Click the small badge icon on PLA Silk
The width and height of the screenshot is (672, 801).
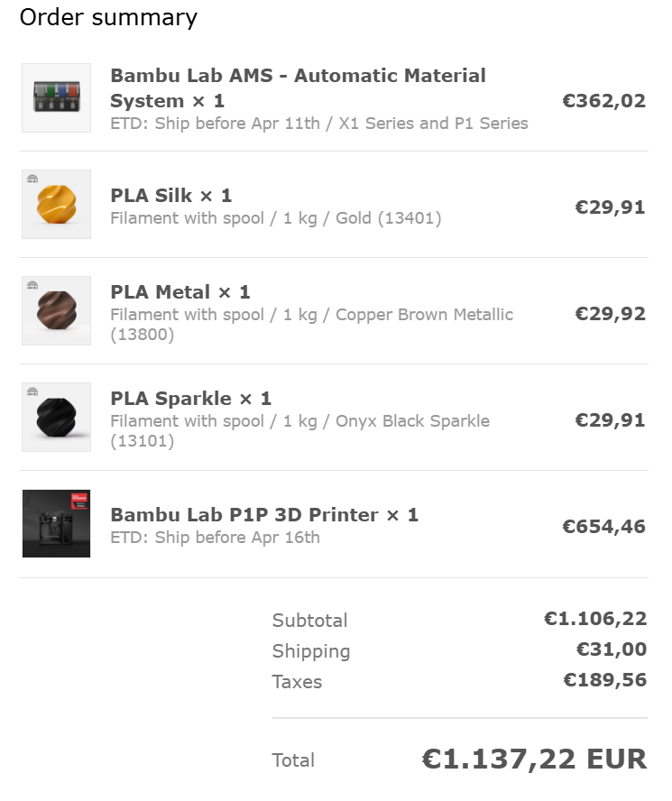pos(32,180)
